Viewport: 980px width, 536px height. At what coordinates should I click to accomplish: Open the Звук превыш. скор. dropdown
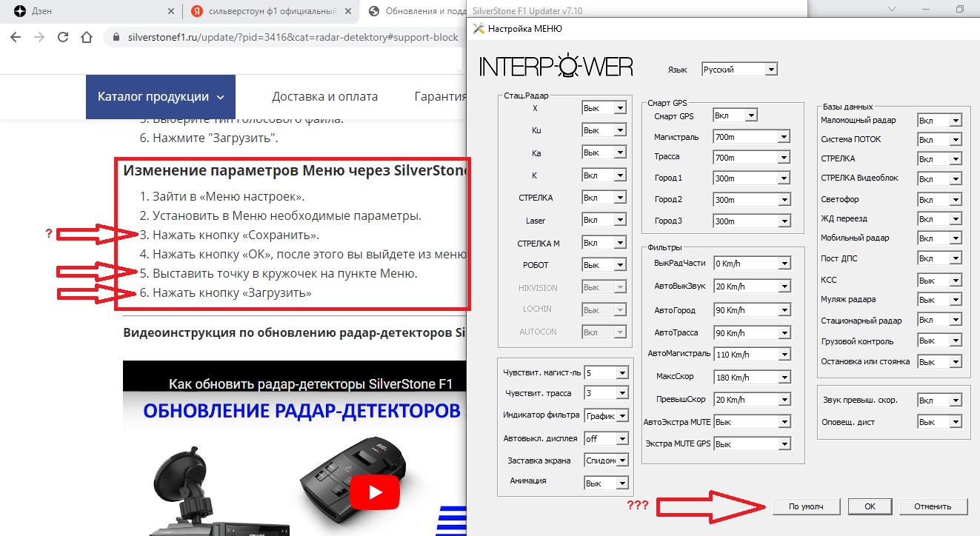coord(939,401)
